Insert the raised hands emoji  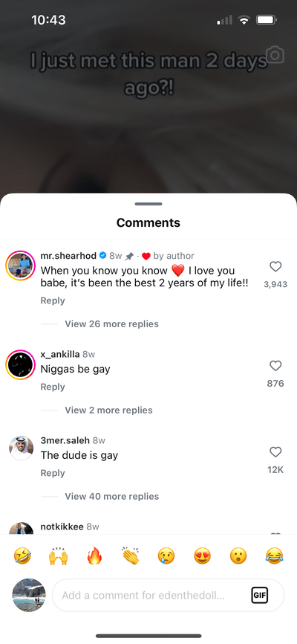58,556
